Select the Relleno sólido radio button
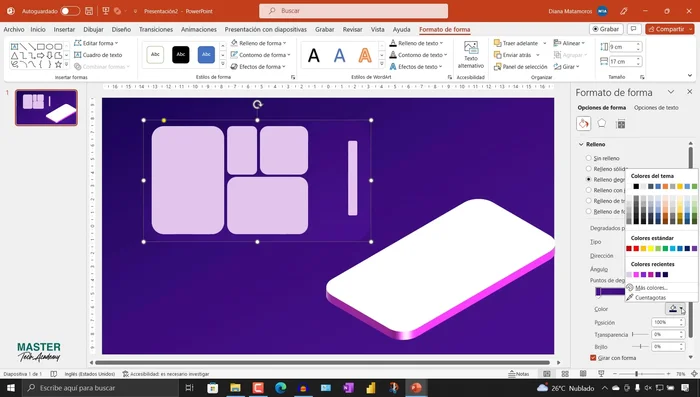Image resolution: width=700 pixels, height=397 pixels. pos(588,169)
